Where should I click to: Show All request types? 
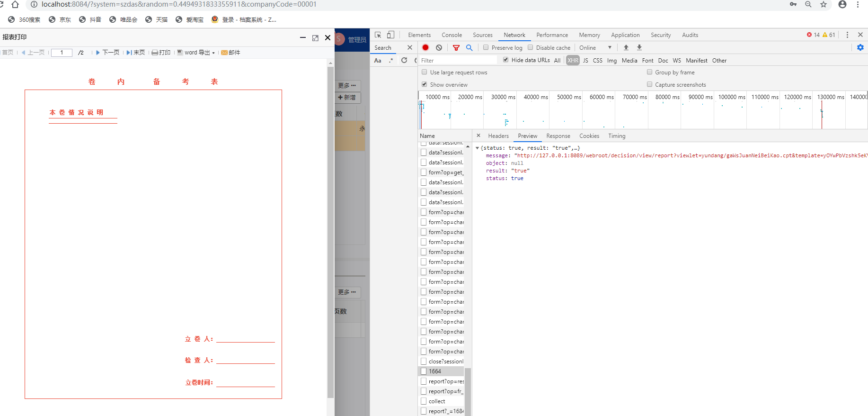557,61
